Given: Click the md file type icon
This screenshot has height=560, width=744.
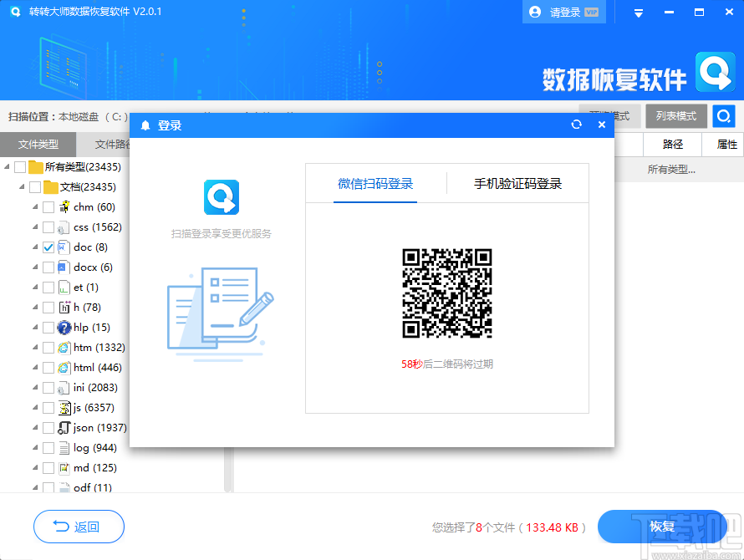Looking at the screenshot, I should pos(64,468).
